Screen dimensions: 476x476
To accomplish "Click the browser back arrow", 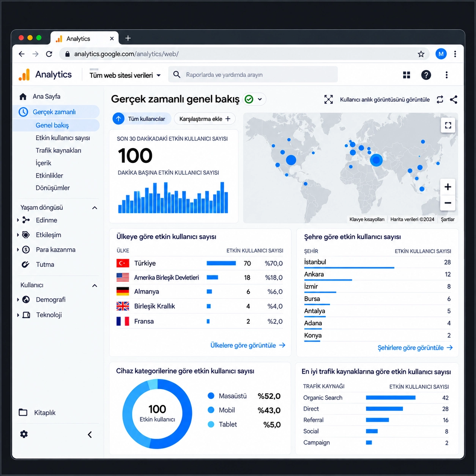I will pos(22,54).
